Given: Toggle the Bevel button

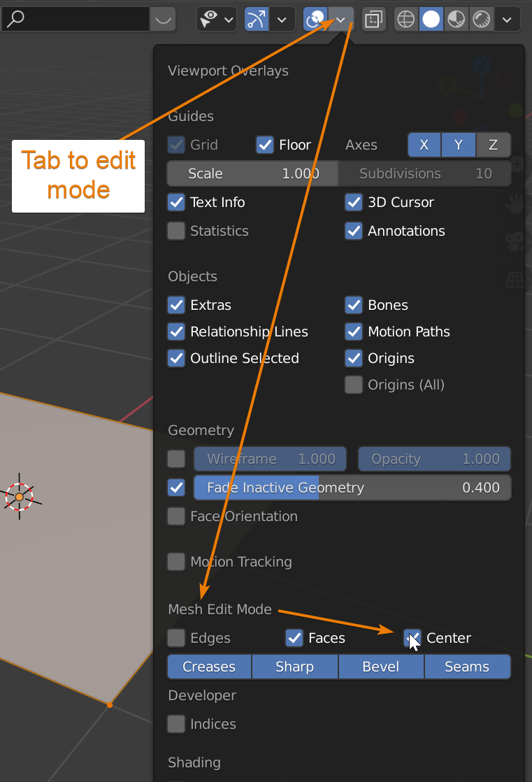Looking at the screenshot, I should click(x=381, y=667).
